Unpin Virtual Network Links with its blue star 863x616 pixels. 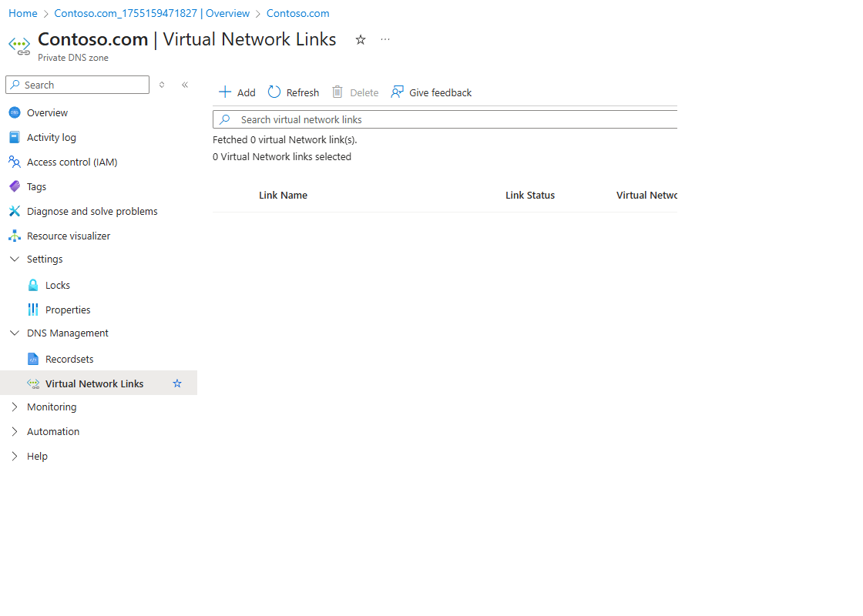177,383
